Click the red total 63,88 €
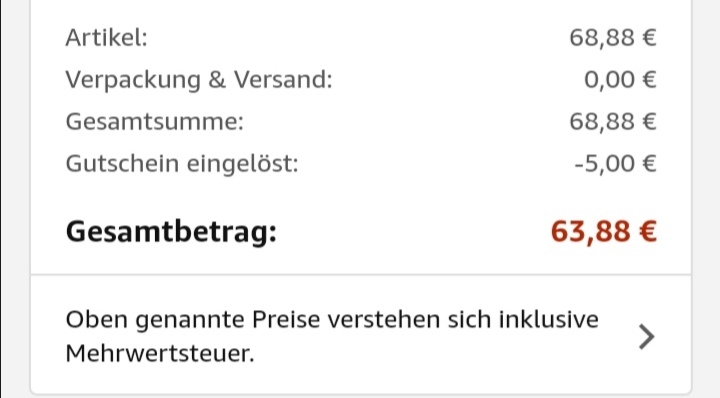Viewport: 720px width, 398px height. [x=604, y=231]
